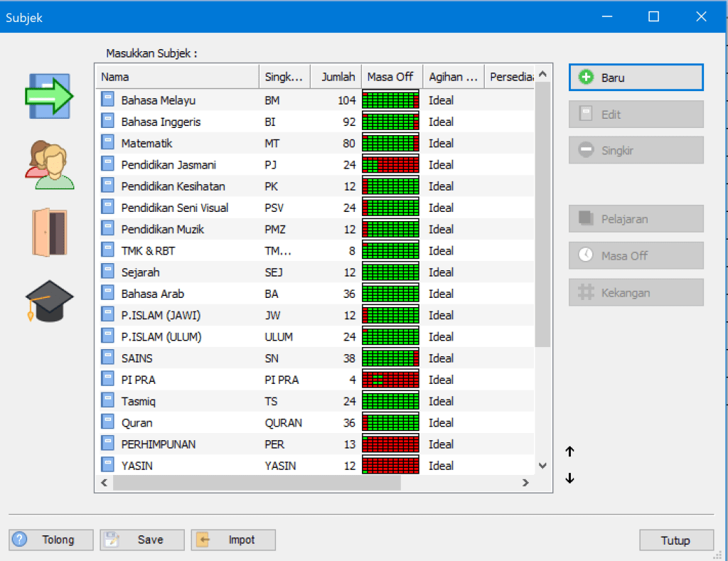Open the teachers sidebar icon
The width and height of the screenshot is (728, 561).
pyautogui.click(x=49, y=165)
